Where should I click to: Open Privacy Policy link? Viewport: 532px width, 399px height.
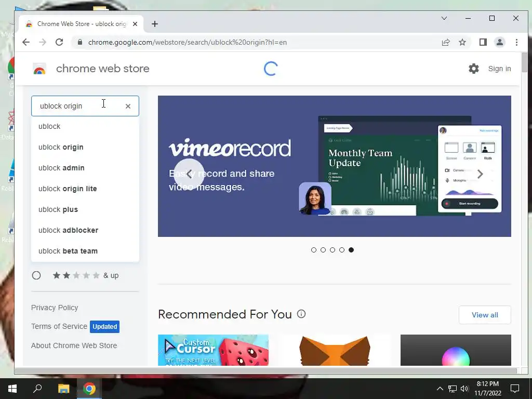click(x=55, y=308)
